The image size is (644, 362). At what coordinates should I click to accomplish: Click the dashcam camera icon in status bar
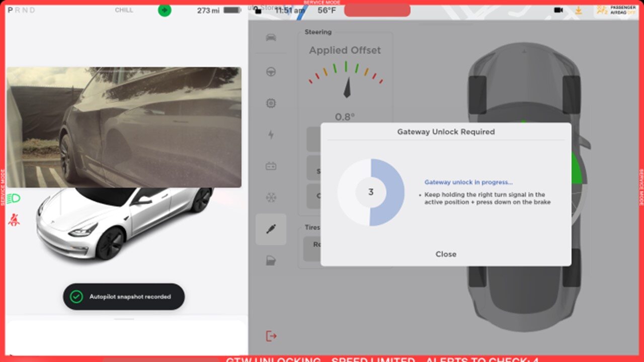point(558,10)
